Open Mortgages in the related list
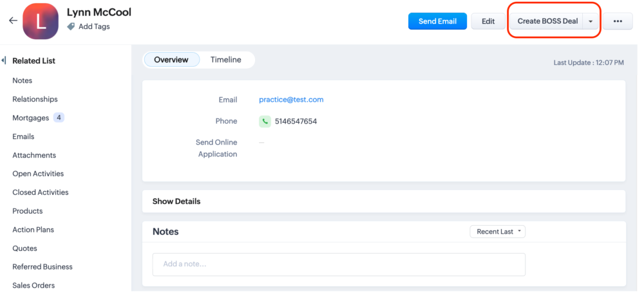The height and width of the screenshot is (294, 644). (30, 118)
